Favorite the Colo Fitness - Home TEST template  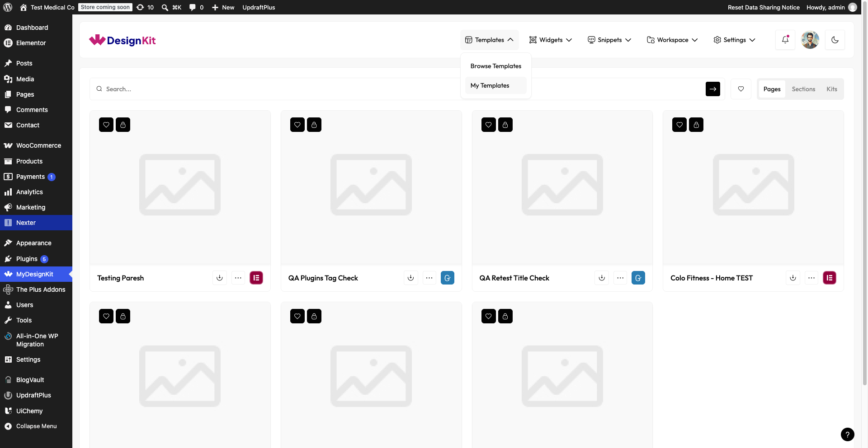(x=679, y=125)
